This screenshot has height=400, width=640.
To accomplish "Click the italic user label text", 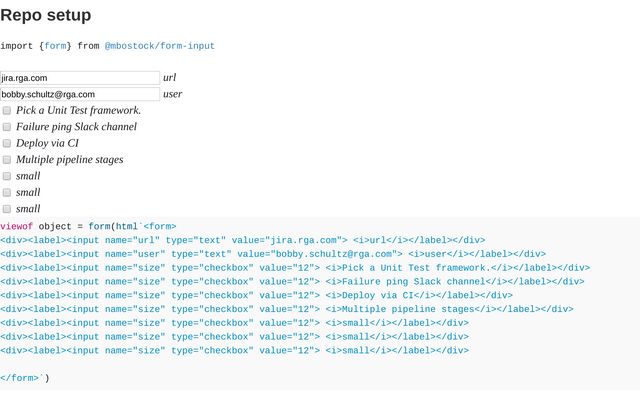I will (x=173, y=94).
